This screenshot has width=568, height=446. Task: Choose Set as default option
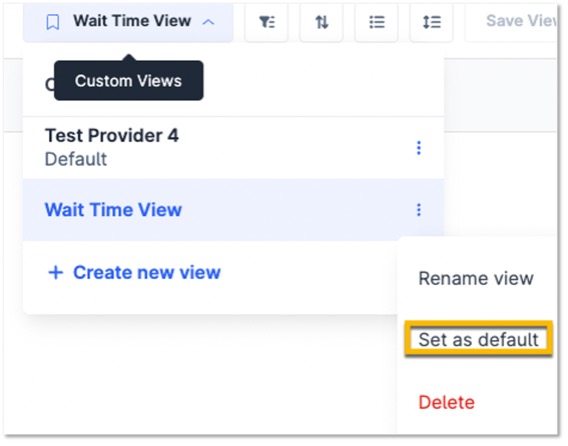tap(479, 339)
